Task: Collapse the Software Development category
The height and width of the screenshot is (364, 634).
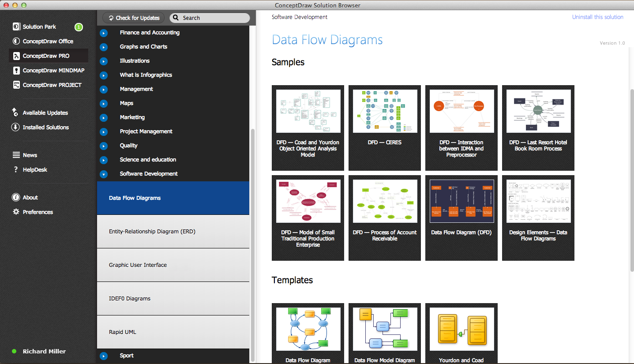Action: tap(104, 174)
